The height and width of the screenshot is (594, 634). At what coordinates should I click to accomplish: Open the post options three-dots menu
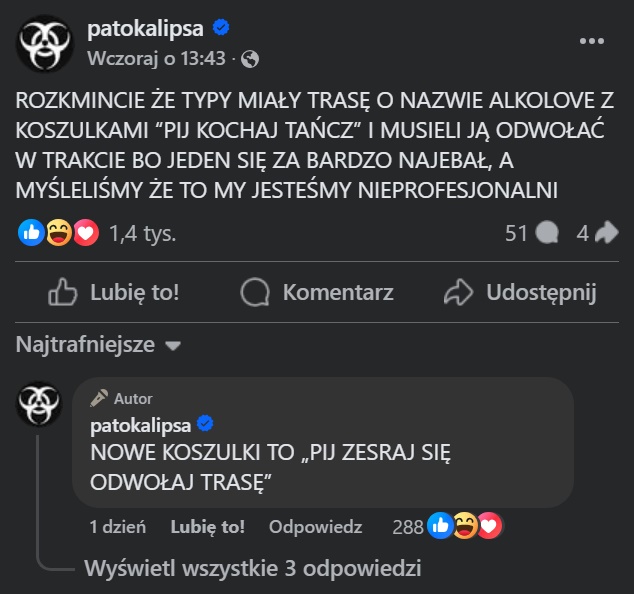tap(592, 41)
